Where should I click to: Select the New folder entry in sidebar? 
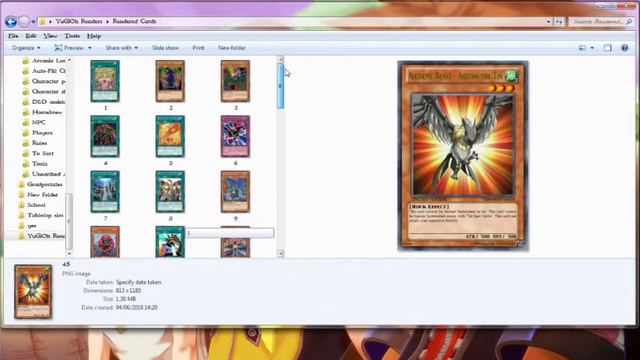point(42,195)
